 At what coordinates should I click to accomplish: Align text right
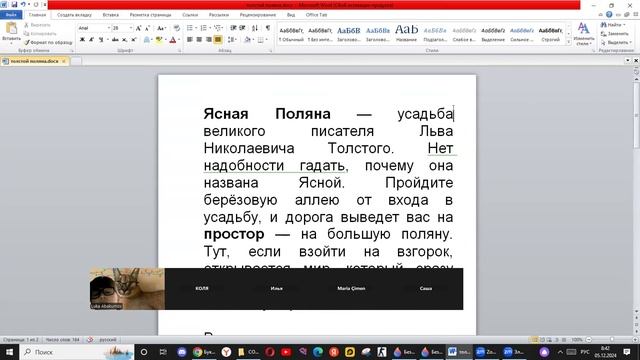coord(209,40)
